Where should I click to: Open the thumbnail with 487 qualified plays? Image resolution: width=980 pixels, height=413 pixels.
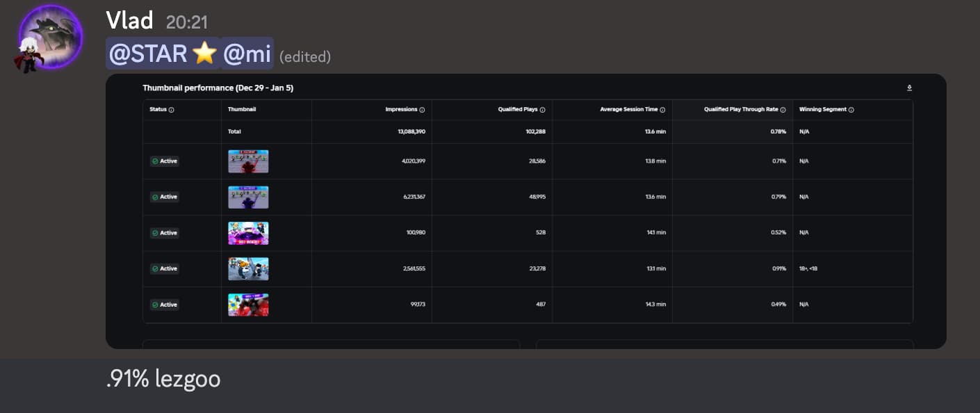(x=248, y=305)
